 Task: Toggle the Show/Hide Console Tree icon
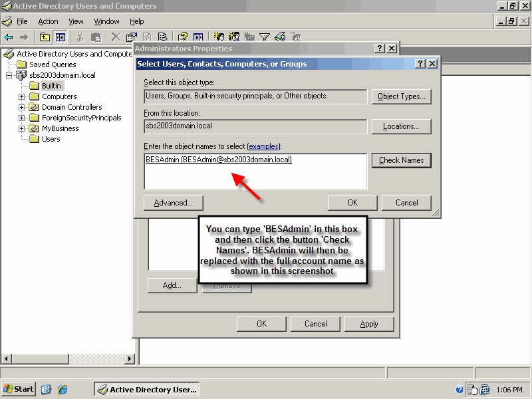click(61, 37)
